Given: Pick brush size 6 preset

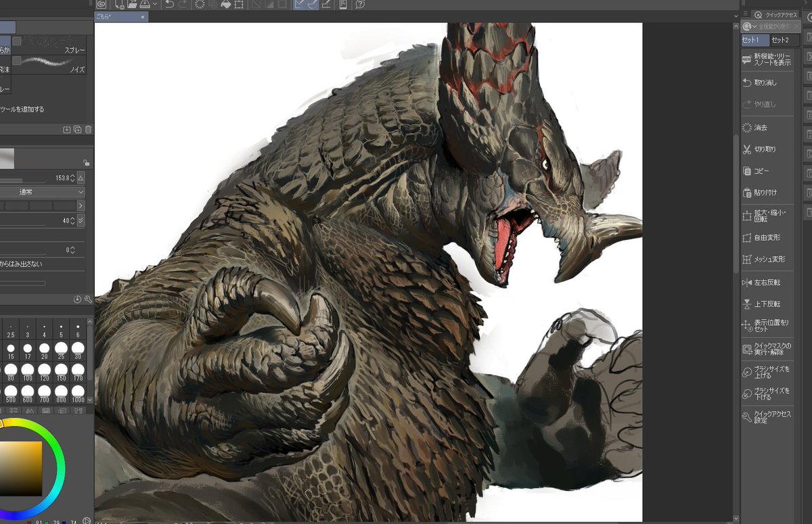Looking at the screenshot, I should pyautogui.click(x=78, y=330).
